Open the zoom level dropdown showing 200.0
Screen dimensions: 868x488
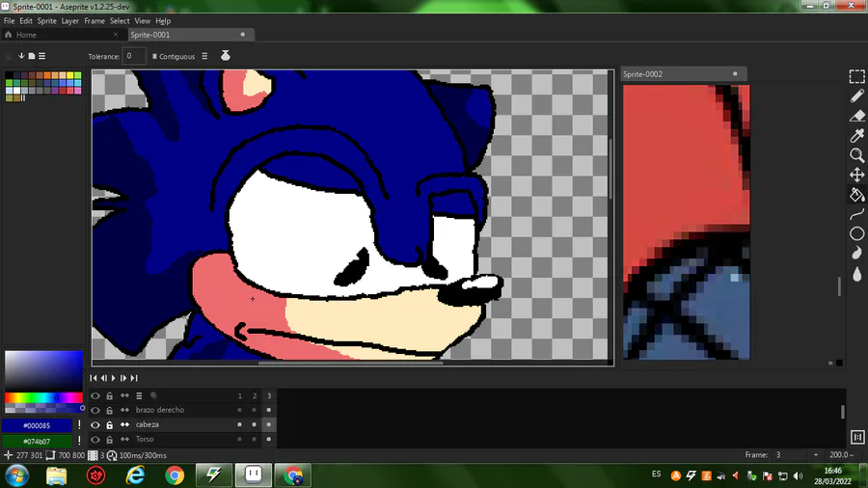coord(841,455)
